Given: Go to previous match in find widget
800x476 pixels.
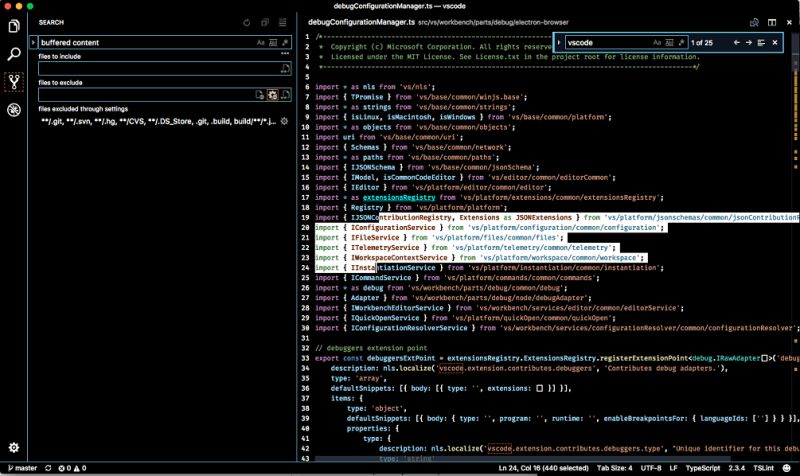Looking at the screenshot, I should coord(736,42).
